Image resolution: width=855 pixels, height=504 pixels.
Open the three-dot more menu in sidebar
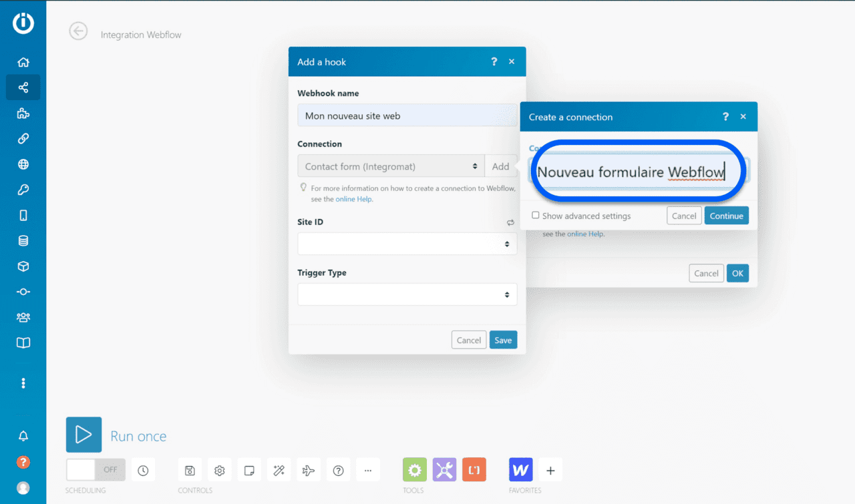[23, 383]
